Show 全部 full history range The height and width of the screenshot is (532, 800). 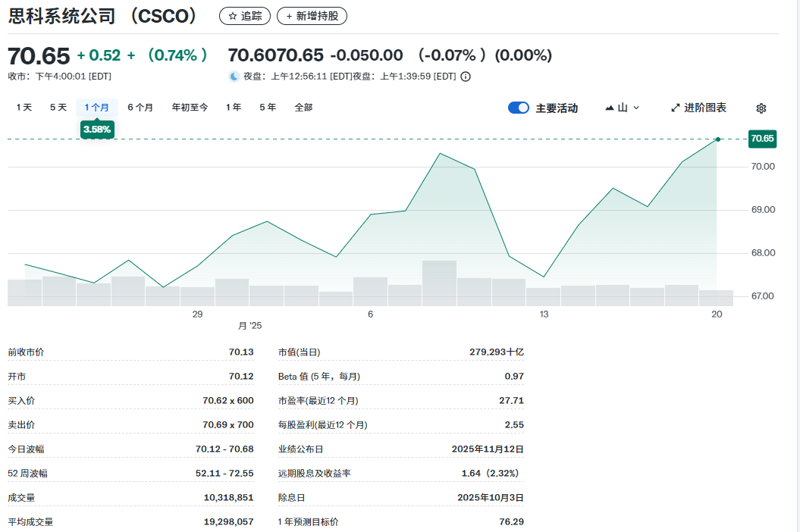303,108
